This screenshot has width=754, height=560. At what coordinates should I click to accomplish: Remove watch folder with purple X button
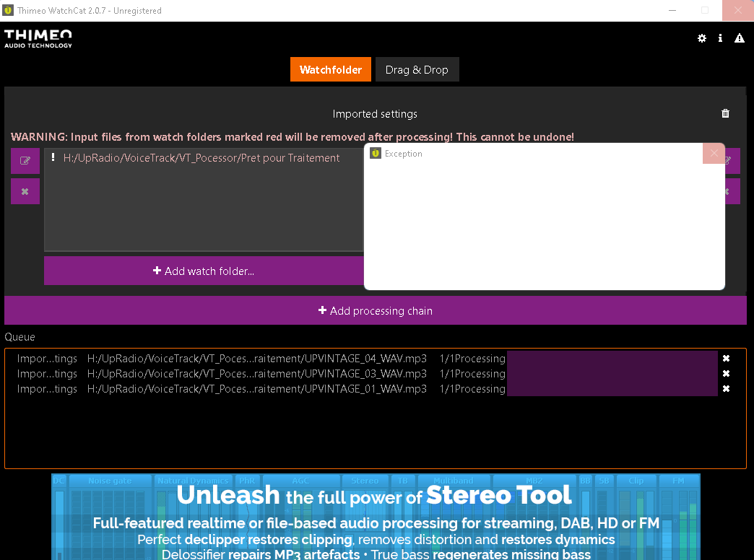(25, 191)
